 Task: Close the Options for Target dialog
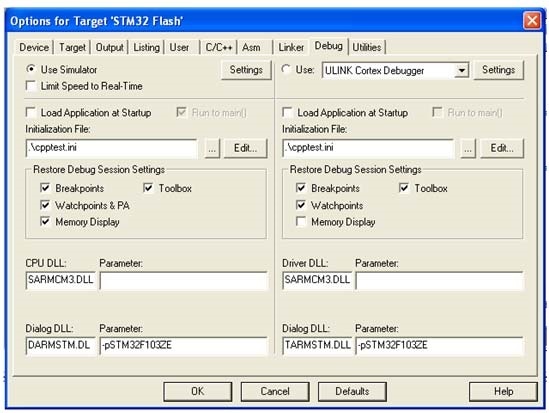(x=532, y=21)
